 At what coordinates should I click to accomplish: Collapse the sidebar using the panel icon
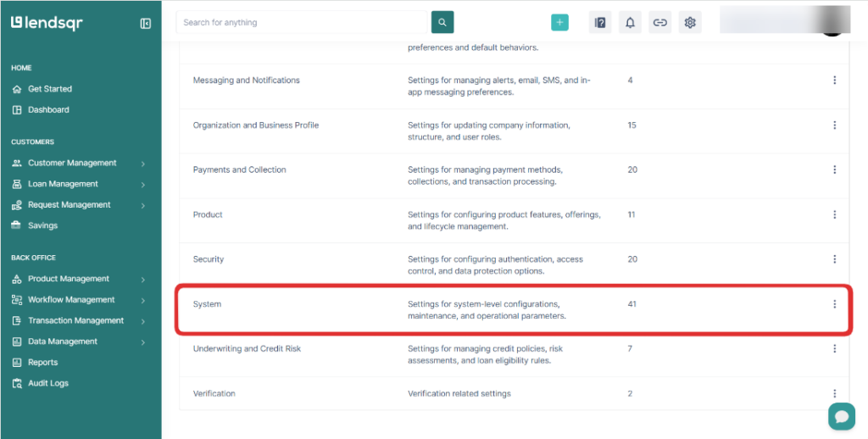(146, 23)
